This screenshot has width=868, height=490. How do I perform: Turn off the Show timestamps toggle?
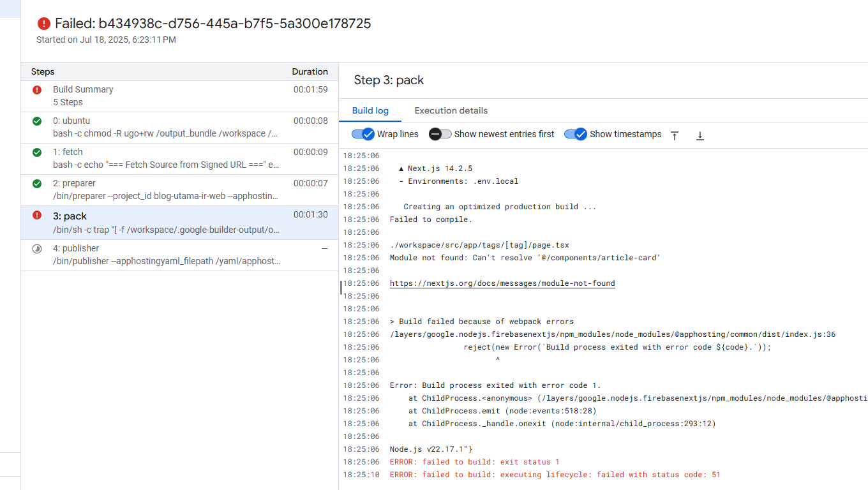coord(575,134)
